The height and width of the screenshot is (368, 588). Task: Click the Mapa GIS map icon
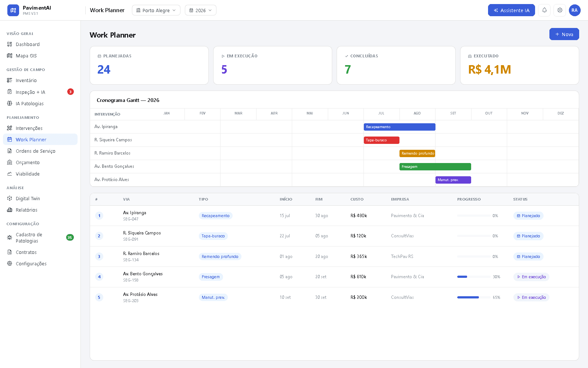pos(10,56)
